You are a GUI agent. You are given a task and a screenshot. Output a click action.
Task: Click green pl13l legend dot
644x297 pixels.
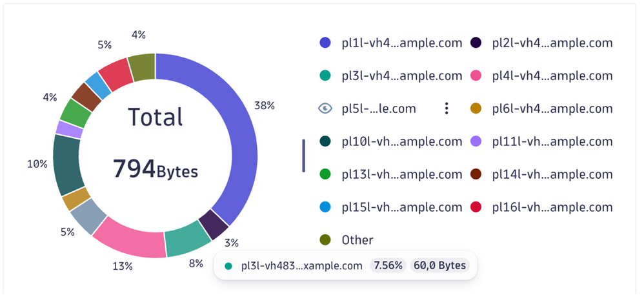pyautogui.click(x=326, y=174)
